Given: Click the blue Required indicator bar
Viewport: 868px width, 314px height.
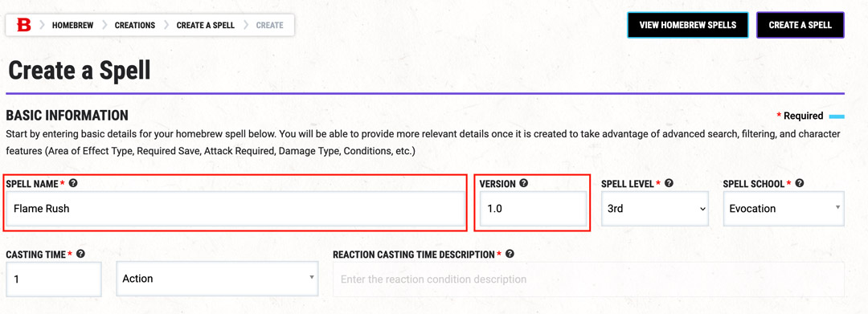Looking at the screenshot, I should tap(836, 116).
